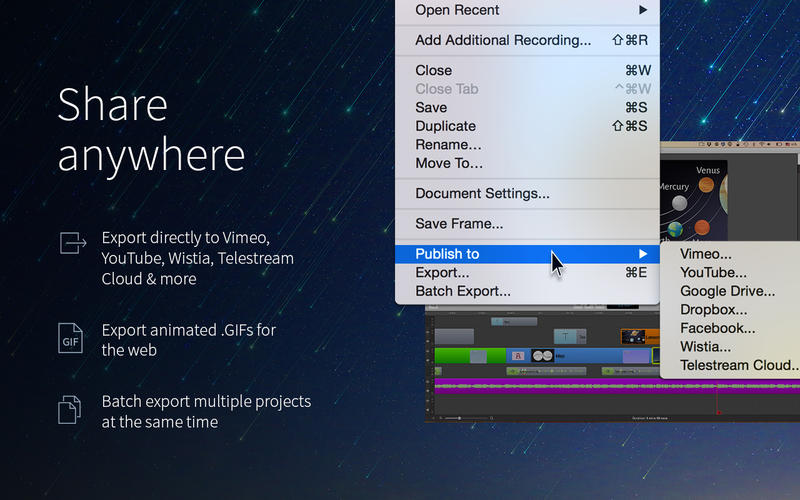Viewport: 800px width, 500px height.
Task: Select Save Frame menu entry
Action: pyautogui.click(x=459, y=224)
